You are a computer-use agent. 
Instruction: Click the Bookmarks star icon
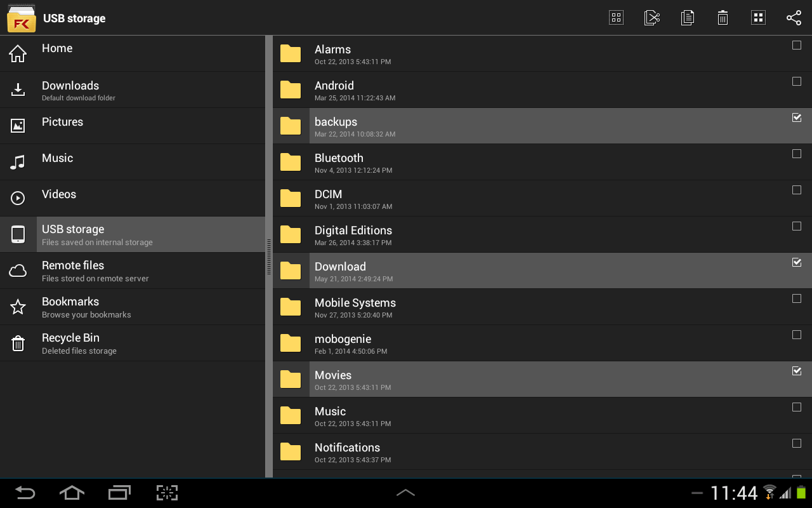[17, 307]
